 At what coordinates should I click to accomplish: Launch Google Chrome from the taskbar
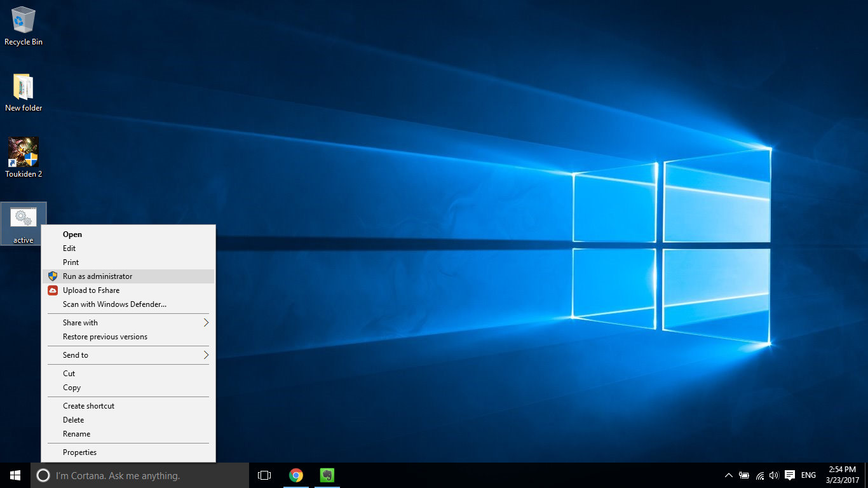coord(295,475)
